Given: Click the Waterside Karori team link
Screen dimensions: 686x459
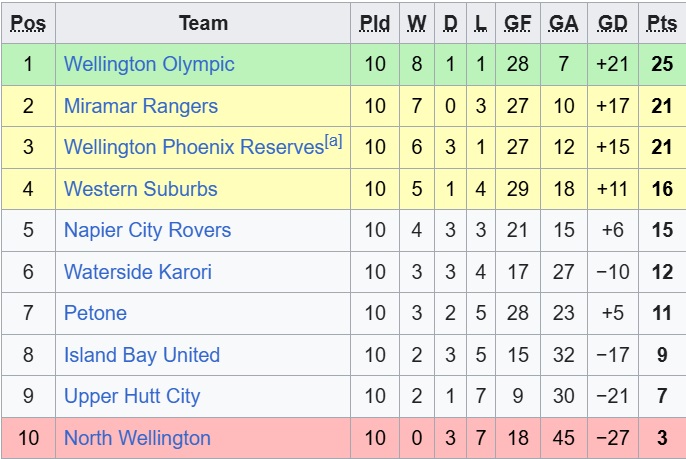Looking at the screenshot, I should click(x=138, y=272).
